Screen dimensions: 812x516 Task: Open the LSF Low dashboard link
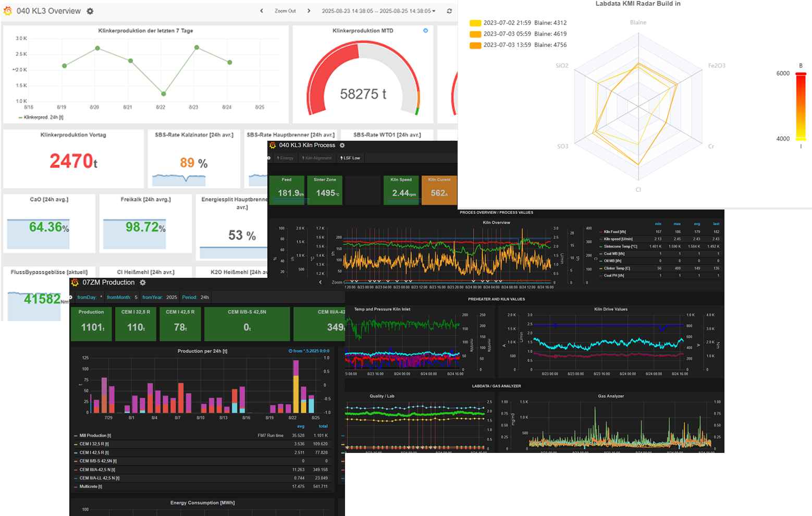(350, 158)
